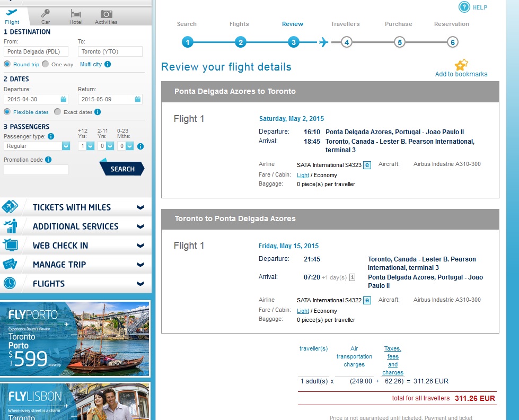Open the Taxes, fees and charges link

pyautogui.click(x=393, y=361)
